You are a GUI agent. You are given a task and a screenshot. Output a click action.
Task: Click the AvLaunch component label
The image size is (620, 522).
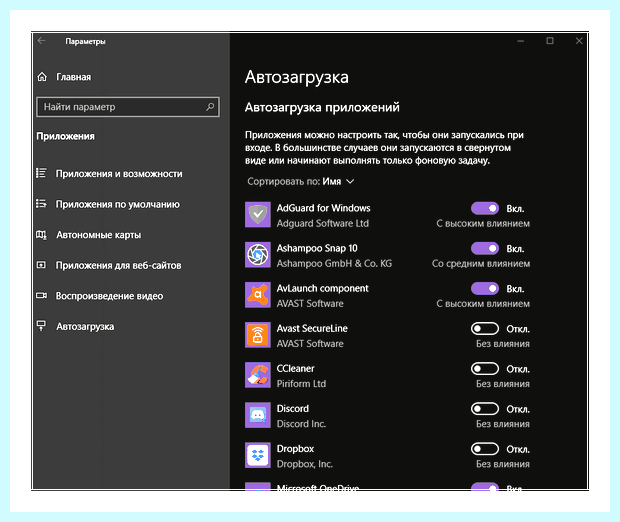click(x=322, y=288)
